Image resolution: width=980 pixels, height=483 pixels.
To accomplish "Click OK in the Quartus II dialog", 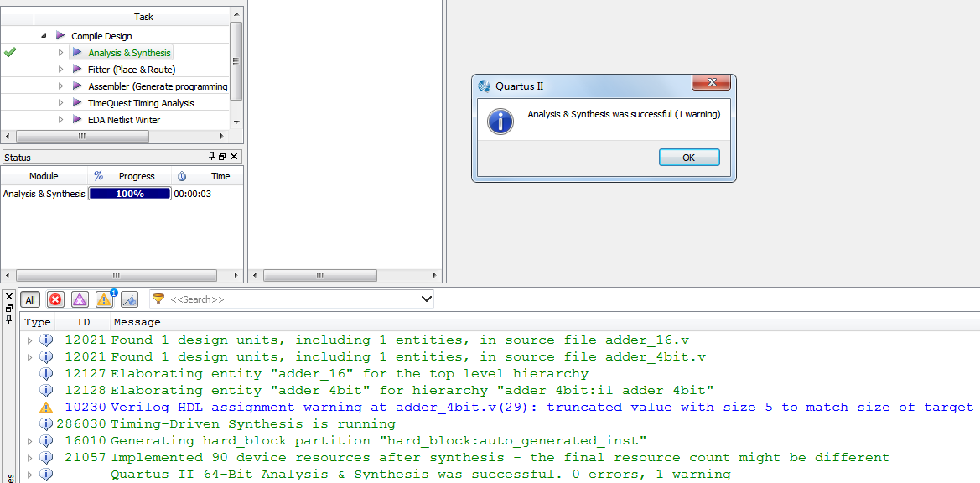I will click(689, 158).
